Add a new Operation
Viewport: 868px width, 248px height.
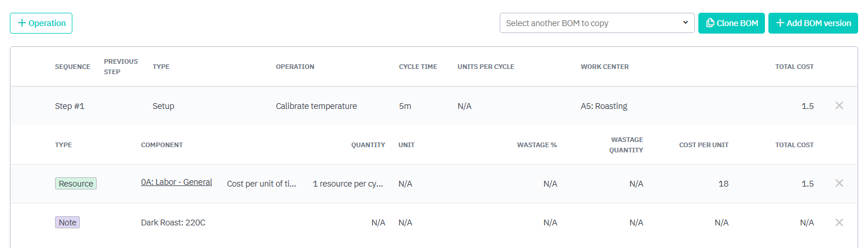pos(41,23)
